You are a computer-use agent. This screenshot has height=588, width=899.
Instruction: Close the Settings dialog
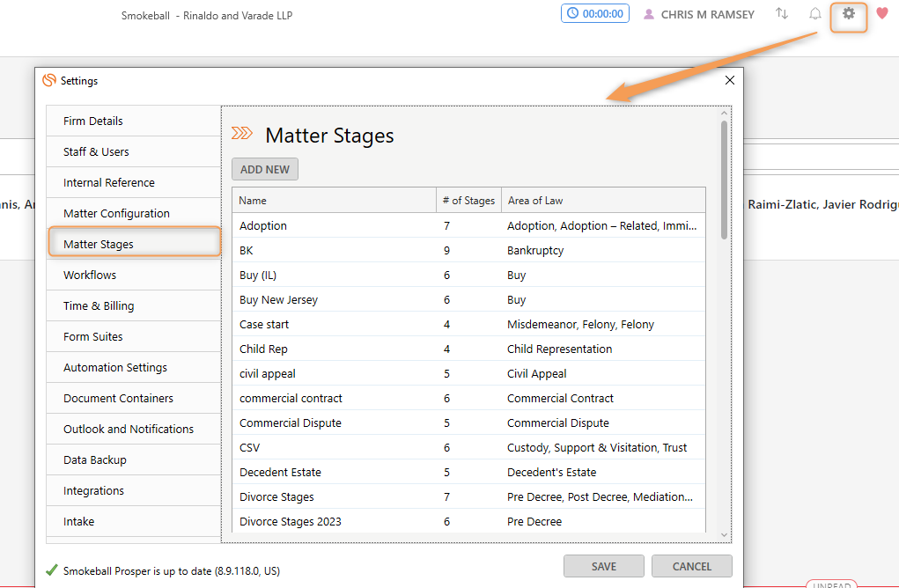click(x=729, y=80)
